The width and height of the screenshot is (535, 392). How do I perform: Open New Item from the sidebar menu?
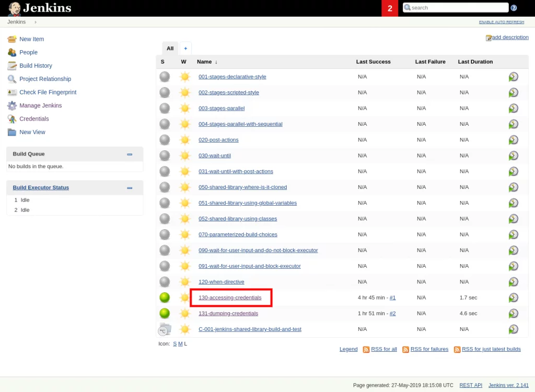point(32,39)
